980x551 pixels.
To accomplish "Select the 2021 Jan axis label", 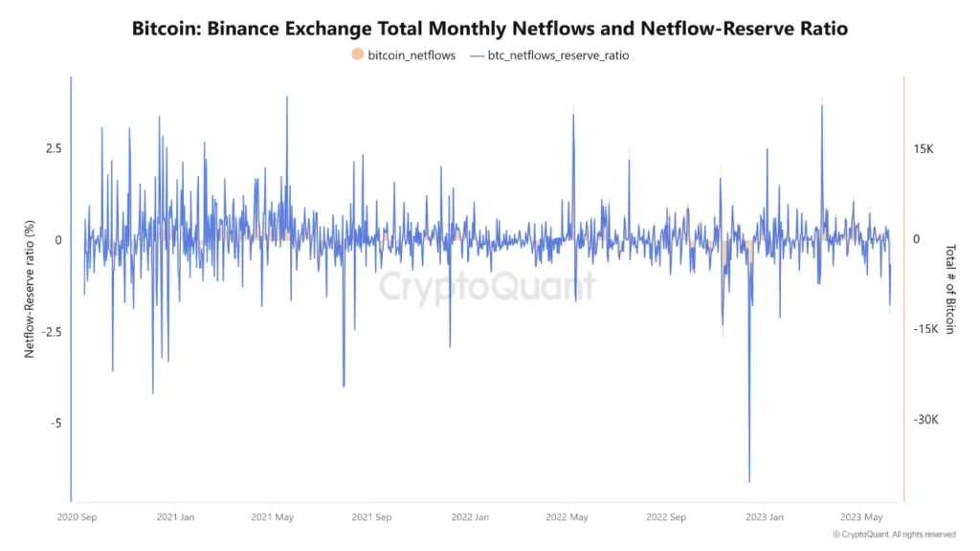I will [x=177, y=517].
